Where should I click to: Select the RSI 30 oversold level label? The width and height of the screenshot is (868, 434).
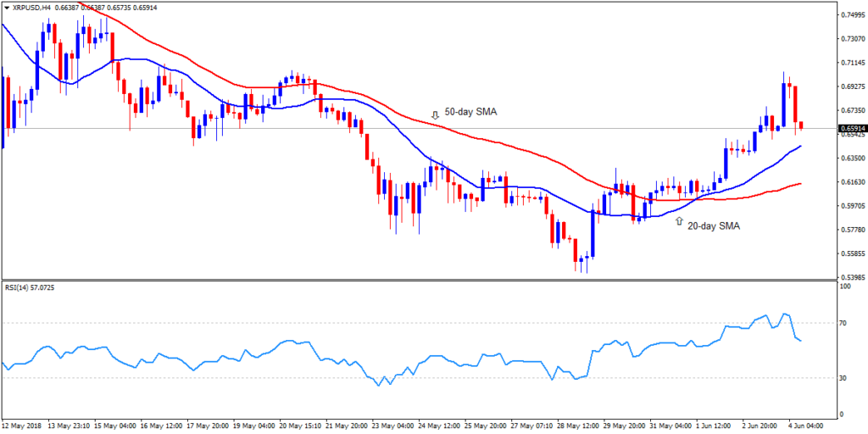(x=843, y=378)
